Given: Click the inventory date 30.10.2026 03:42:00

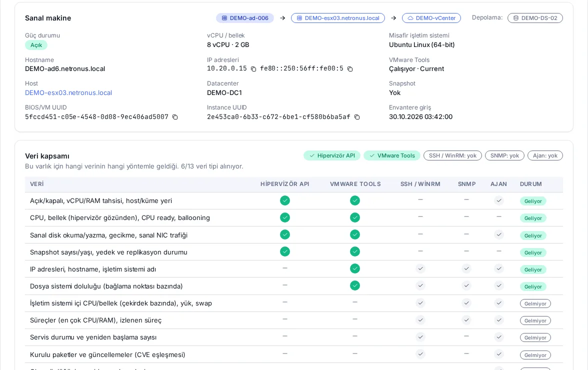Looking at the screenshot, I should (x=420, y=116).
